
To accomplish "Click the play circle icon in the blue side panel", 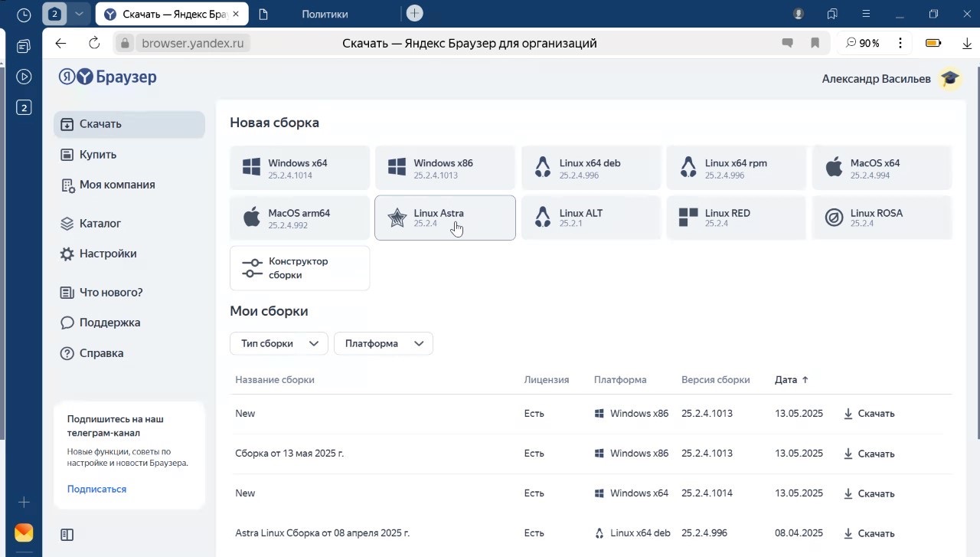I will click(24, 77).
